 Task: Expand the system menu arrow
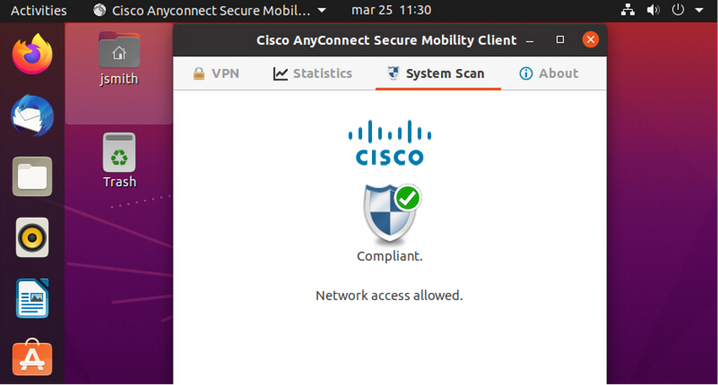pyautogui.click(x=699, y=10)
